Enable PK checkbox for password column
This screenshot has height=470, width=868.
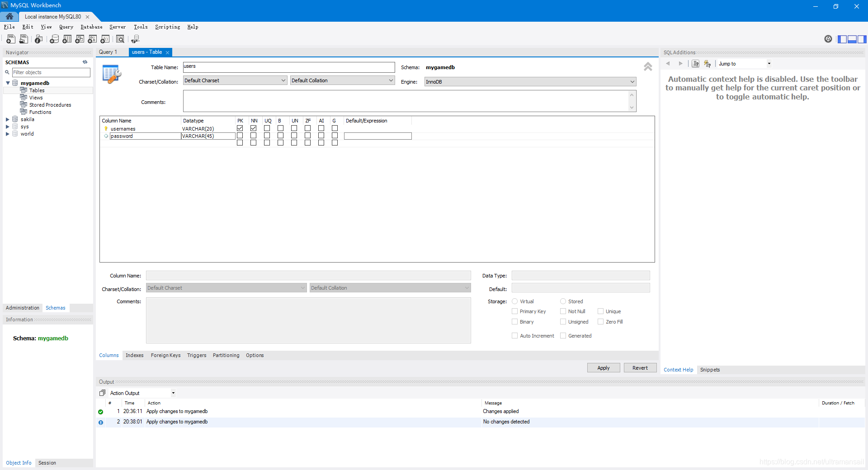(240, 136)
